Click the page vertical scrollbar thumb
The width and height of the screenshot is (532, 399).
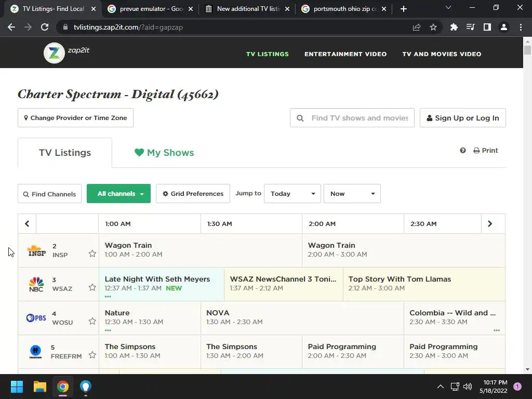[527, 50]
